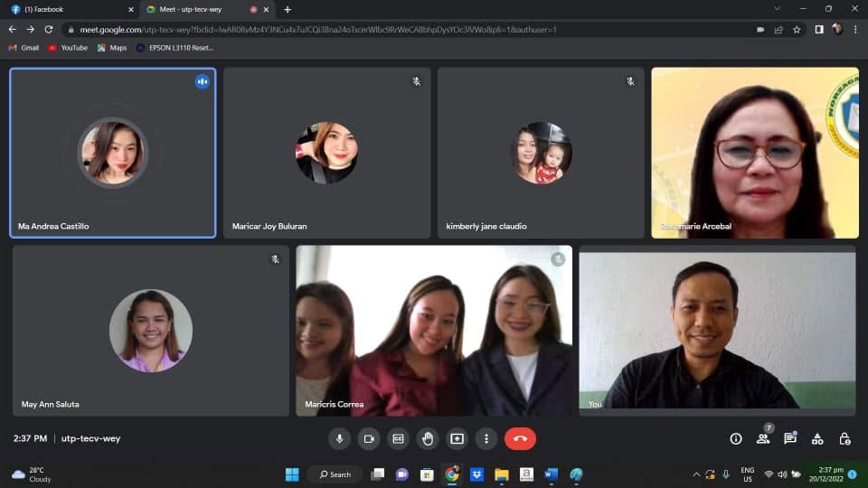The height and width of the screenshot is (488, 868).
Task: Open Chrome three-dot menu
Action: coord(856,29)
